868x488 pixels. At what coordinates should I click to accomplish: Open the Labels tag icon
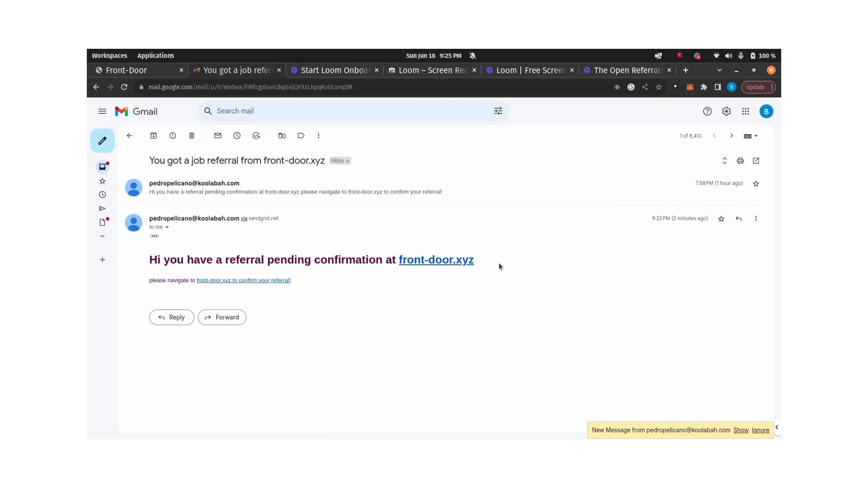(x=301, y=136)
